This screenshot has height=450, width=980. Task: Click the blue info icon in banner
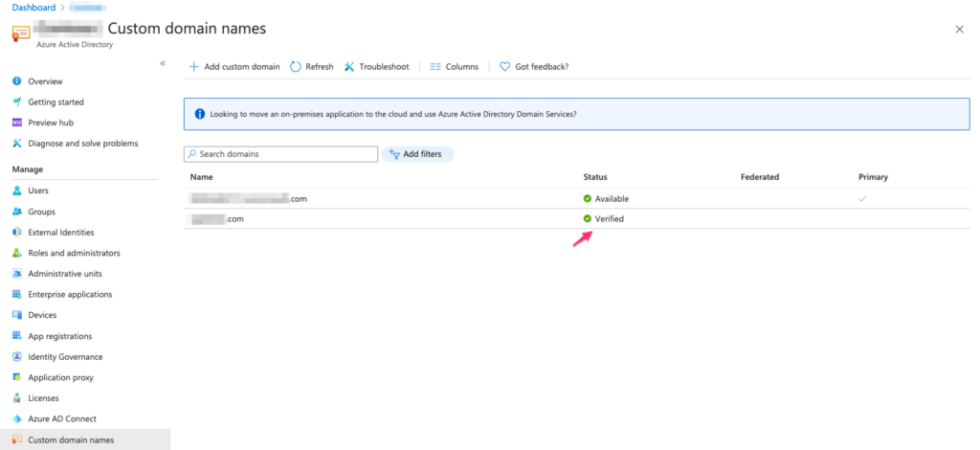click(x=200, y=114)
